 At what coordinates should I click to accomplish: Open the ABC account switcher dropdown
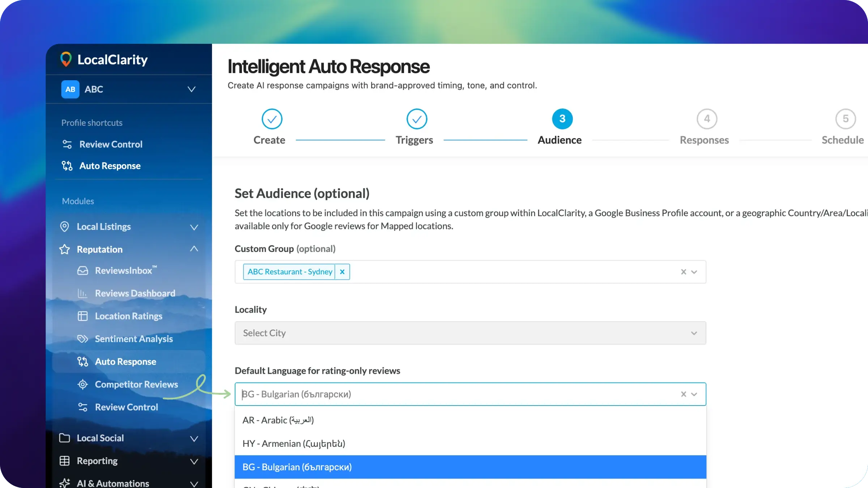pos(192,89)
